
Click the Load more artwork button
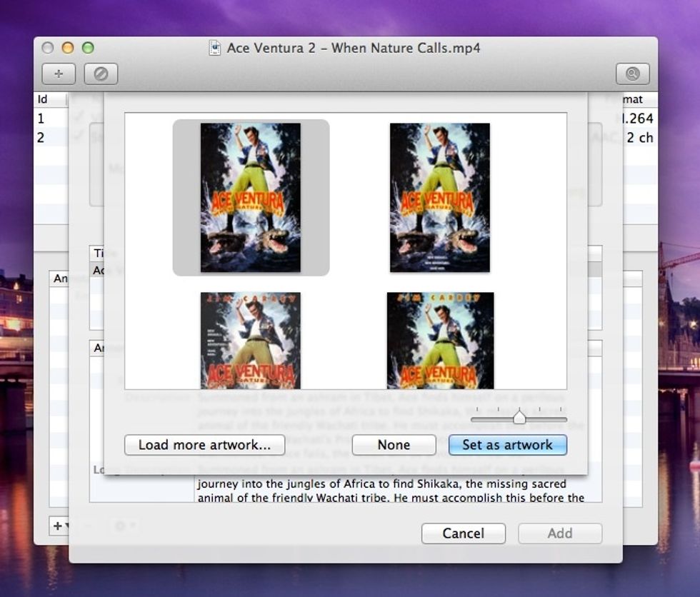click(x=204, y=445)
